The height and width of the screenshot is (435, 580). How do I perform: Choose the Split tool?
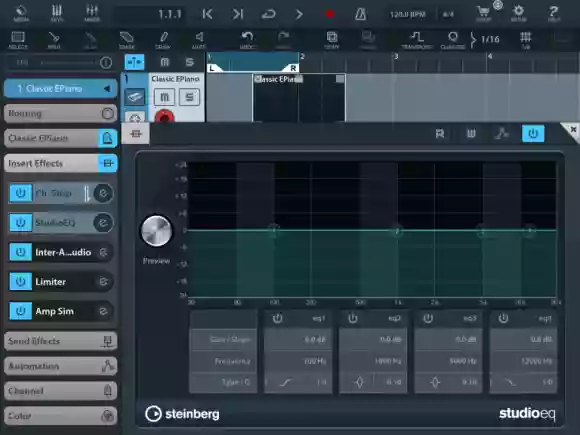click(x=54, y=40)
